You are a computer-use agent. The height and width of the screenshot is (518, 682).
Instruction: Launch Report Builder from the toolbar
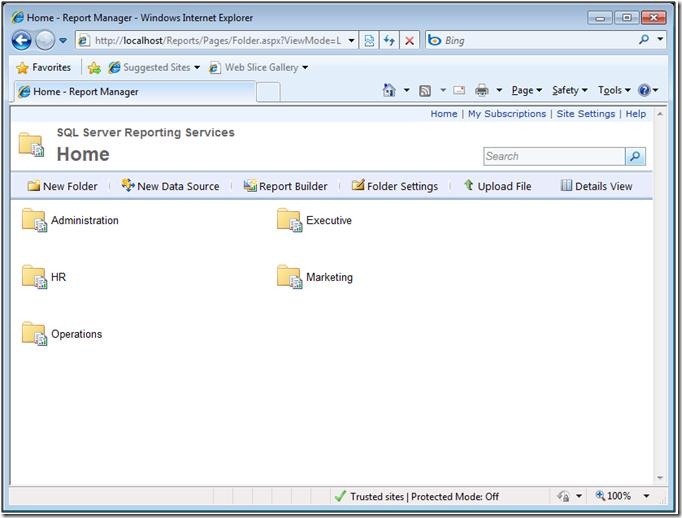tap(285, 186)
